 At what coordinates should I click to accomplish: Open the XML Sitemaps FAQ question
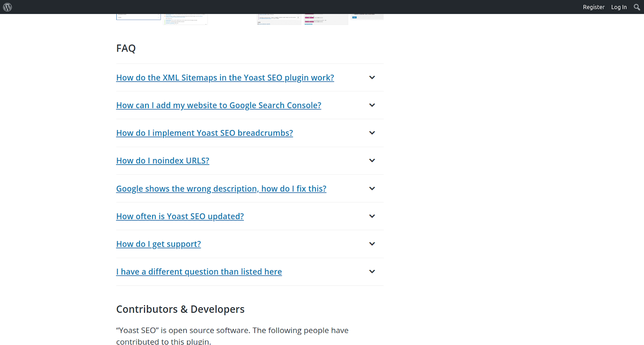coord(225,78)
